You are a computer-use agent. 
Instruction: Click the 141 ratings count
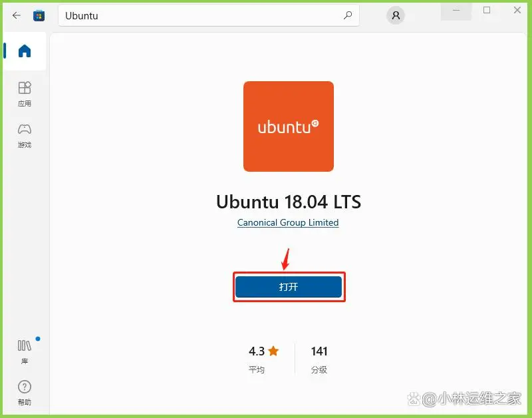click(x=319, y=351)
